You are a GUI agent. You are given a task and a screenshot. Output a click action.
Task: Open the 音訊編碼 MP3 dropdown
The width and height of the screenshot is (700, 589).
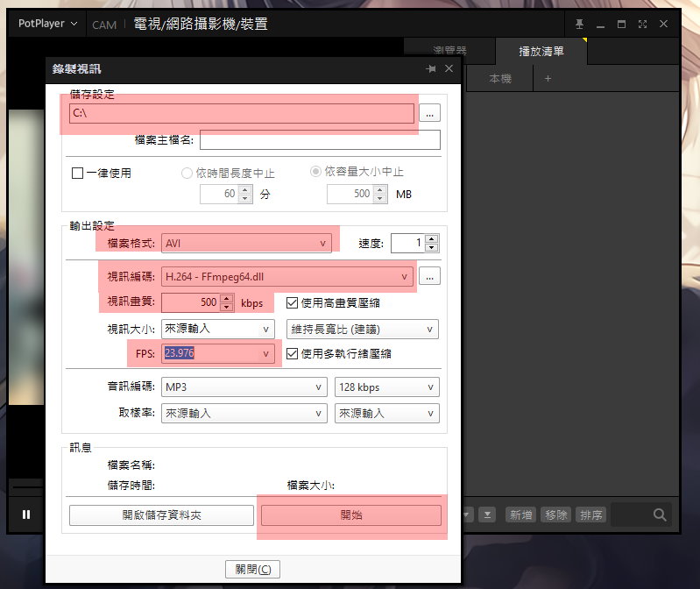[244, 387]
